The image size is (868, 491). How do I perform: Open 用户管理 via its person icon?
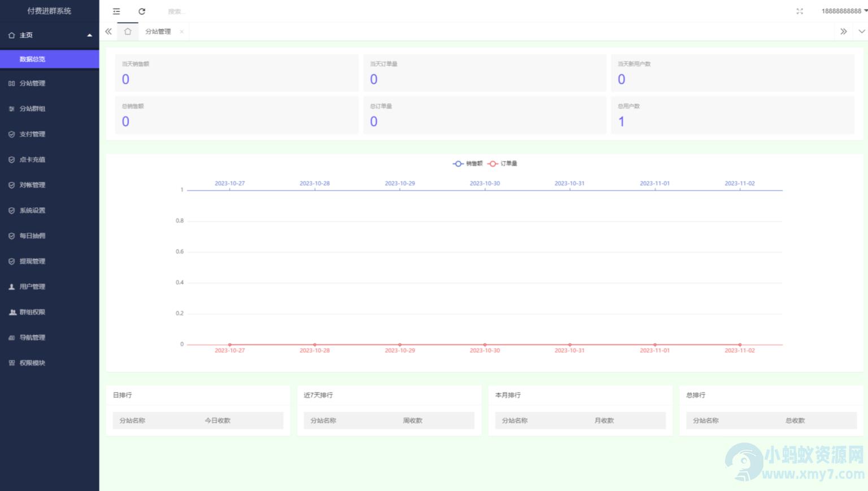11,287
